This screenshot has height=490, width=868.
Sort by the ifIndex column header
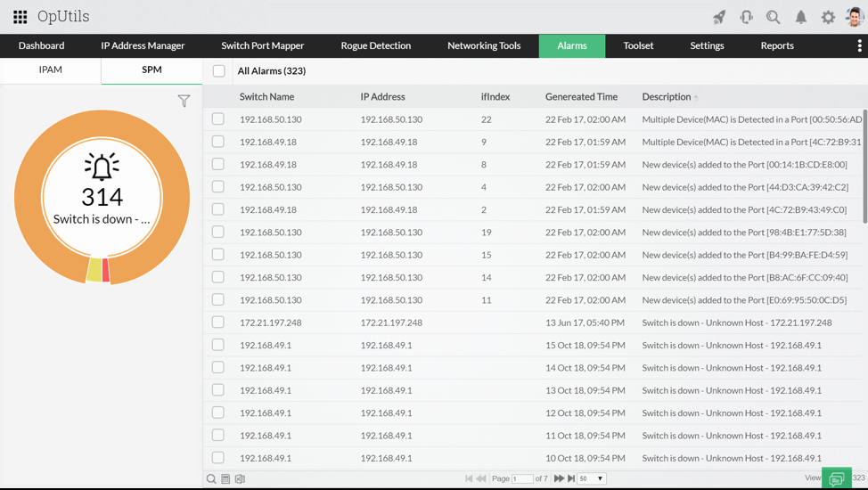click(x=495, y=97)
